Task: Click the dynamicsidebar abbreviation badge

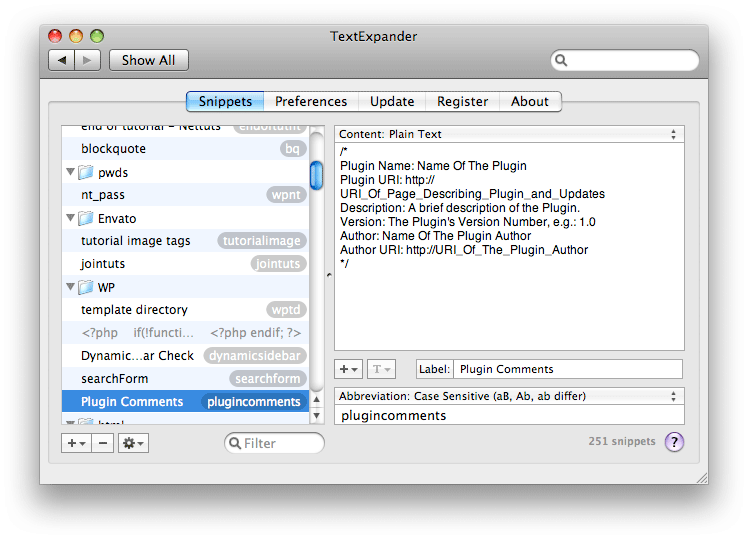Action: (x=255, y=356)
